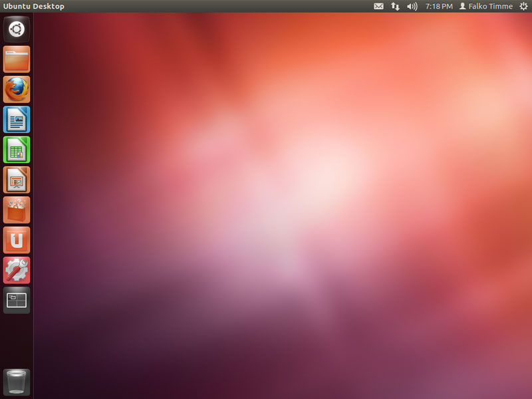Launch Firefox web browser
This screenshot has width=532, height=399.
(x=17, y=90)
